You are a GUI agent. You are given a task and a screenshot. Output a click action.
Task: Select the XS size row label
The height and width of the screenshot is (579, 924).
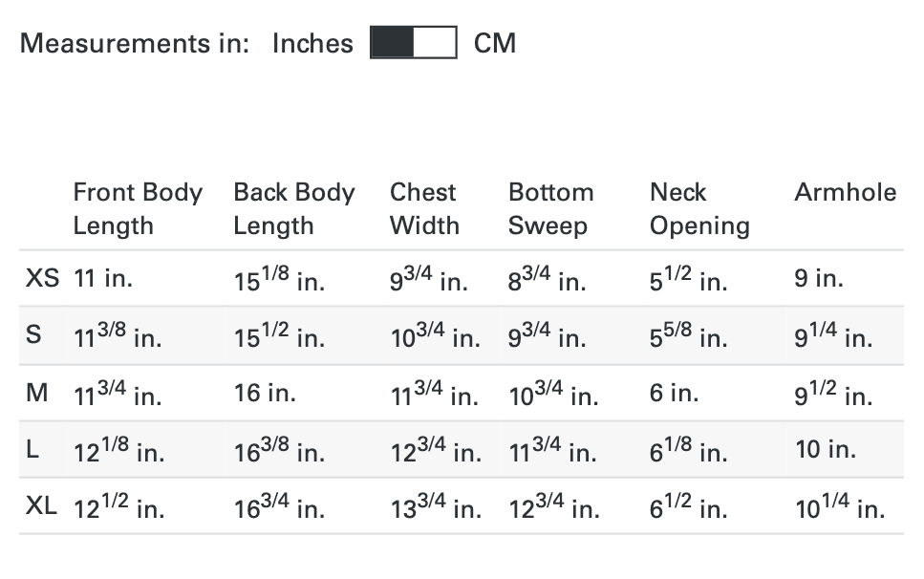[42, 278]
